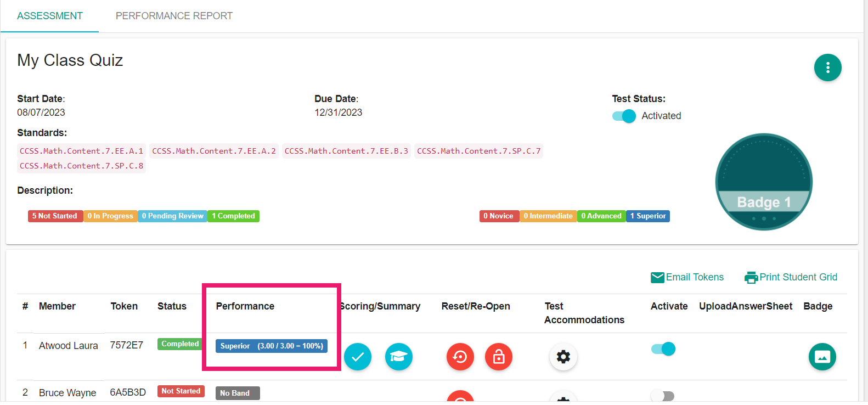Click token 7572E7

(x=127, y=345)
